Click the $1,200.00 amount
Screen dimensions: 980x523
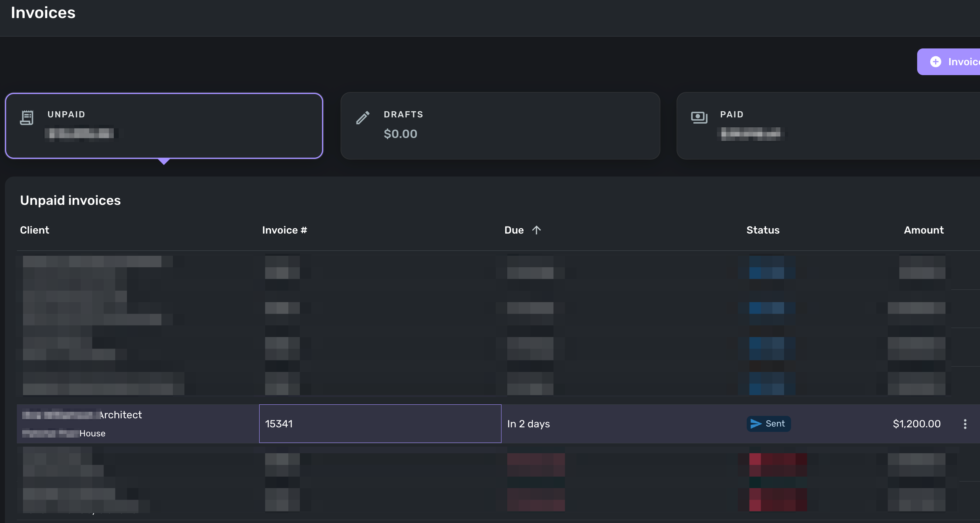coord(916,424)
